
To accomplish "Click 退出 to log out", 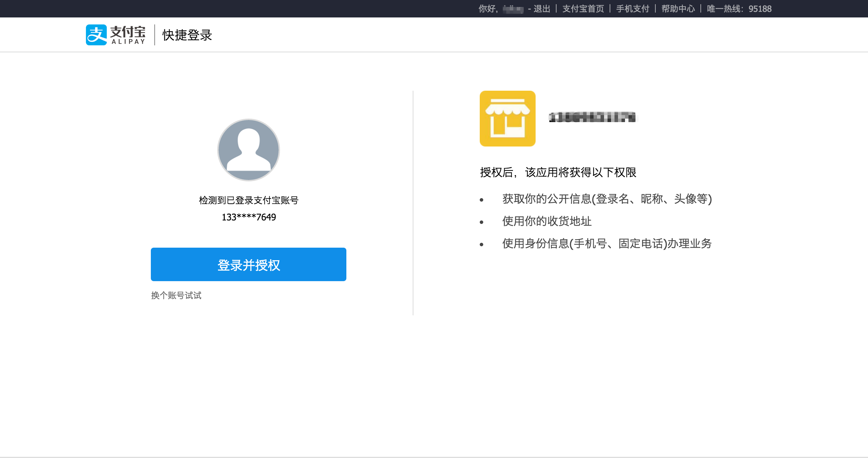I will coord(542,9).
